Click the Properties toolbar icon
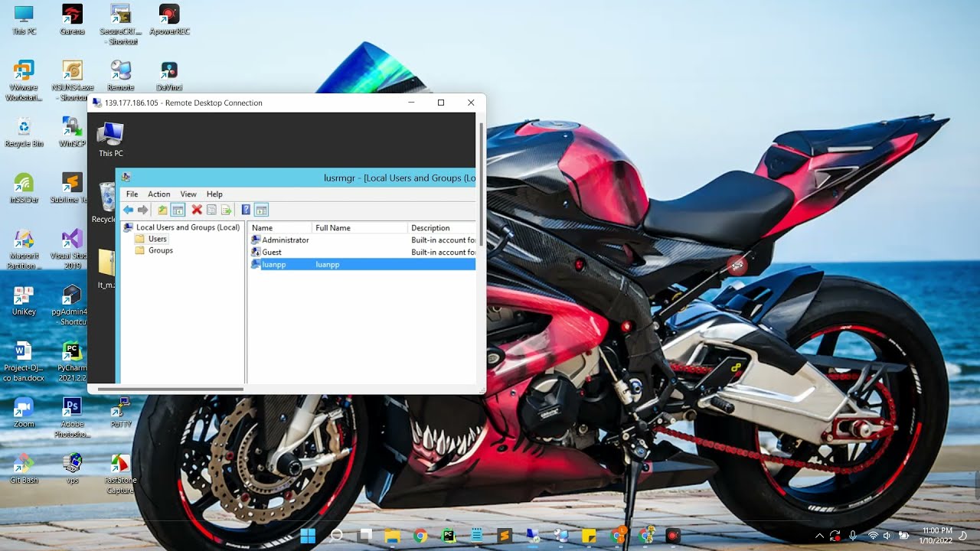 (211, 210)
